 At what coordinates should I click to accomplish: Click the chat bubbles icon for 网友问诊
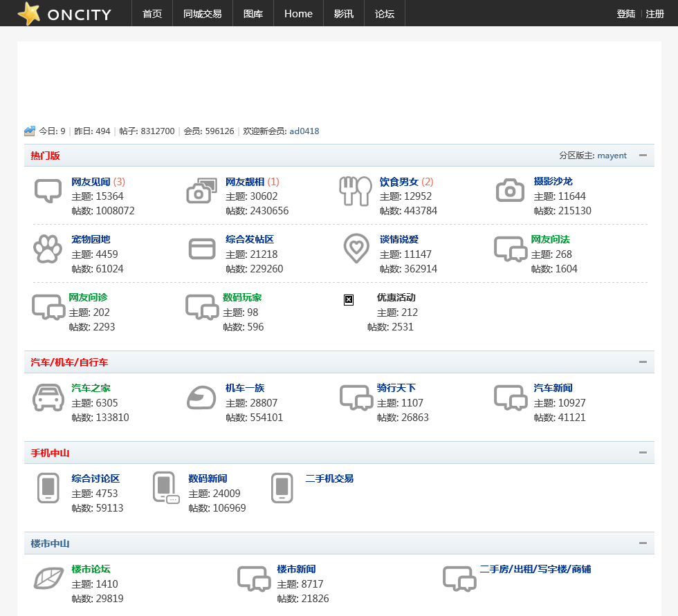[48, 307]
